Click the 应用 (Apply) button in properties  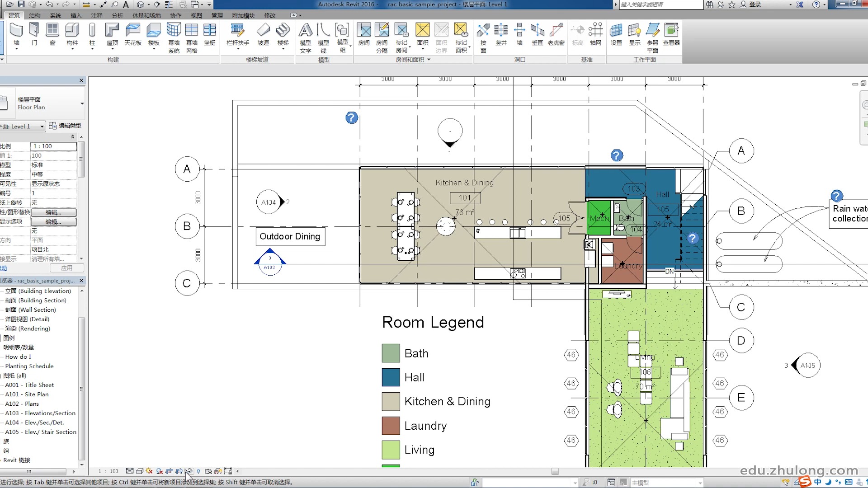point(66,268)
